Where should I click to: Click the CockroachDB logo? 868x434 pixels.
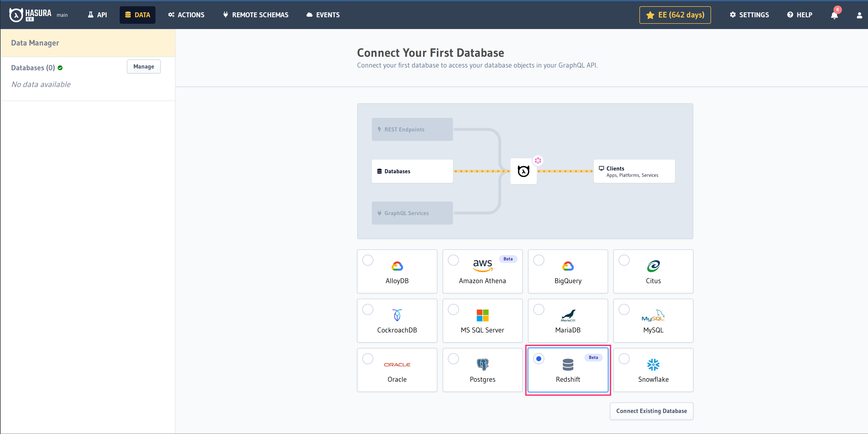(397, 315)
